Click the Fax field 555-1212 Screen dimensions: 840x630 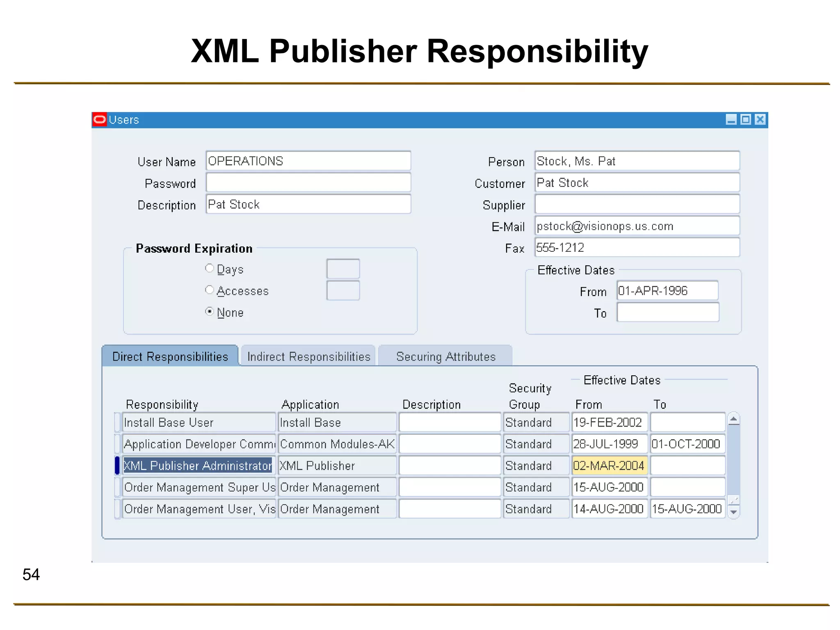tap(637, 248)
